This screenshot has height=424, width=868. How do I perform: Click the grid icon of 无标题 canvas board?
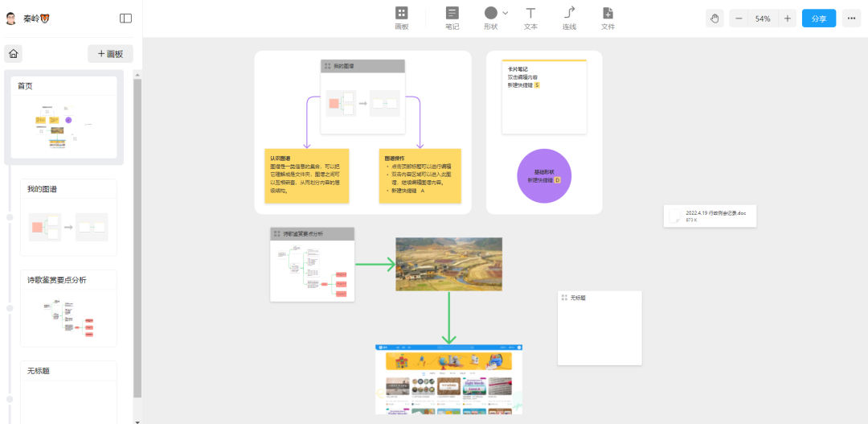564,298
